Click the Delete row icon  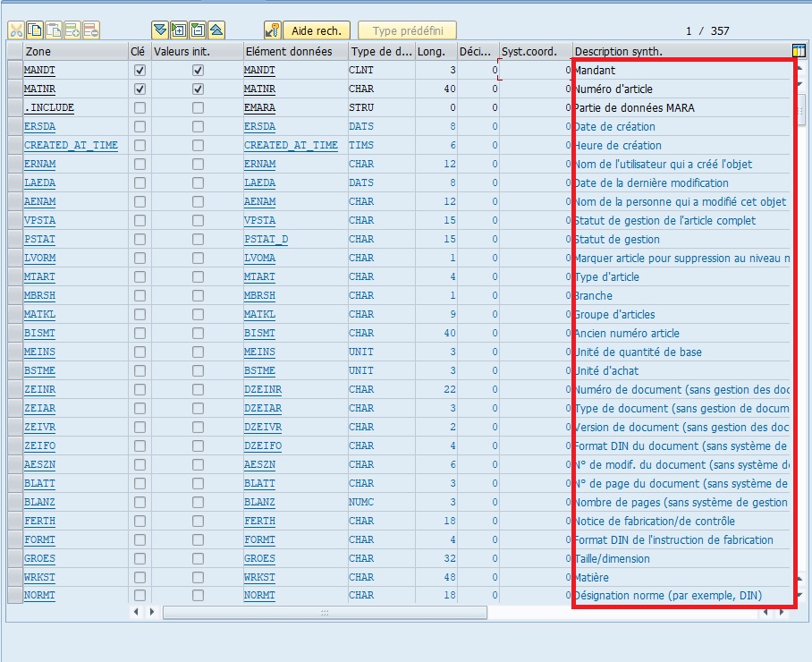pyautogui.click(x=91, y=30)
